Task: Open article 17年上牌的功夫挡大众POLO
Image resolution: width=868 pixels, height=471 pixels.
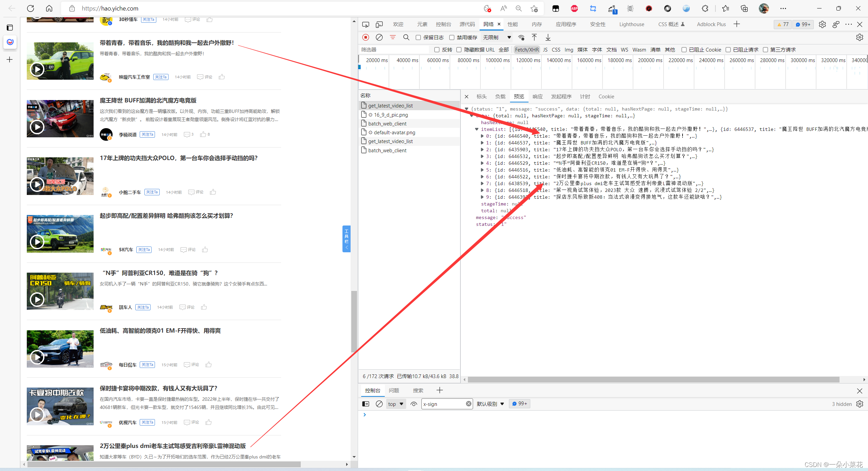Action: [x=179, y=158]
